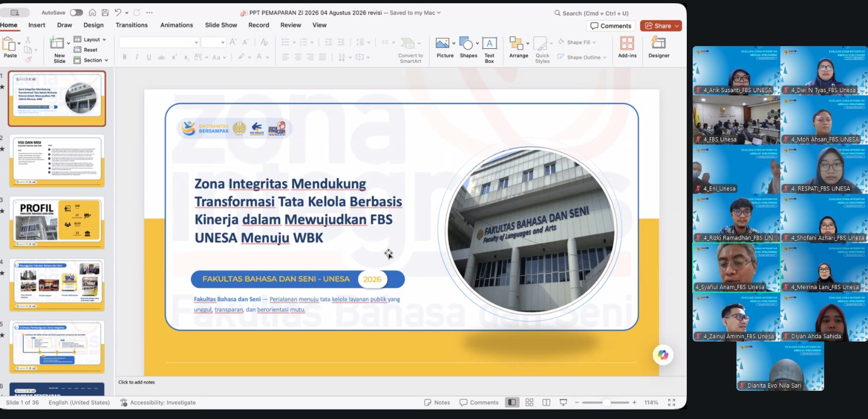Clear all formatting from text
Screen dimensions: 868x419
coord(264,42)
